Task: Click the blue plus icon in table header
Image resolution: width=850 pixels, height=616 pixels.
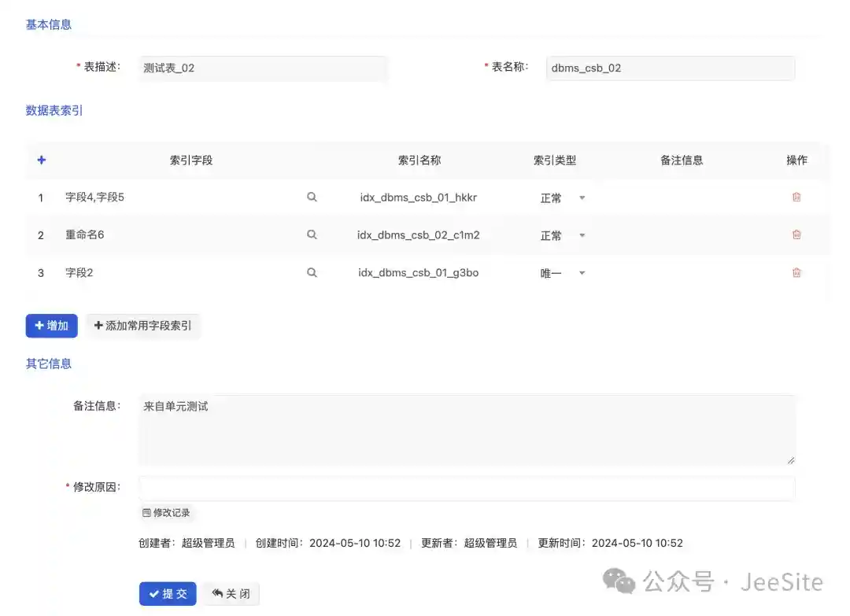Action: [x=42, y=160]
